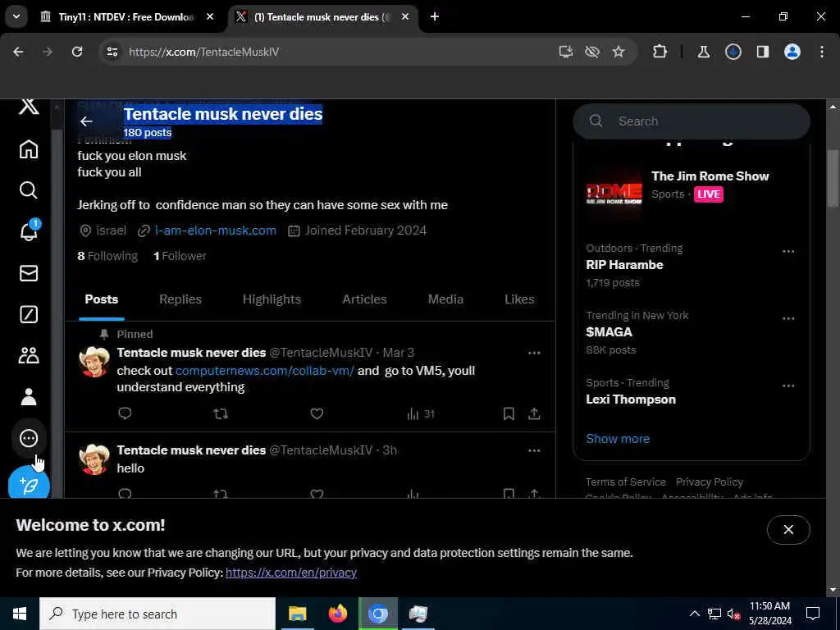Open Chrome three-dot menu

822,52
